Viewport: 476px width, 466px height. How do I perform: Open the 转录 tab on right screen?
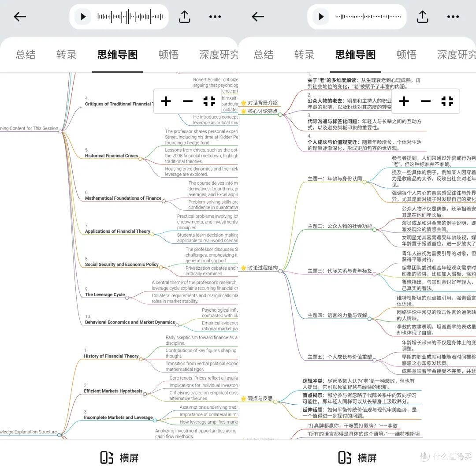pyautogui.click(x=304, y=55)
